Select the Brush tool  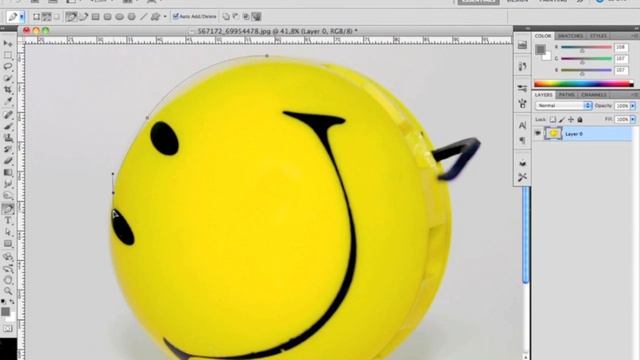click(x=8, y=127)
